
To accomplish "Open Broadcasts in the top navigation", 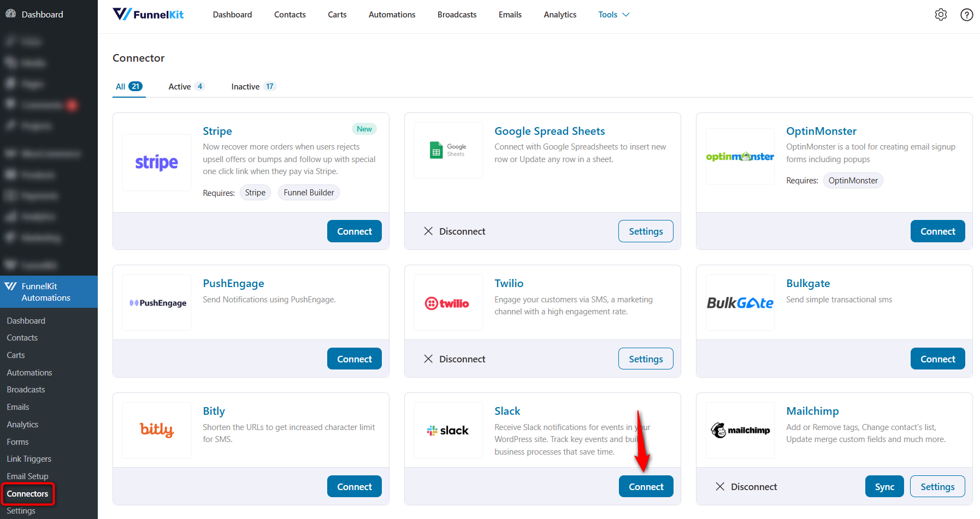I will (457, 14).
